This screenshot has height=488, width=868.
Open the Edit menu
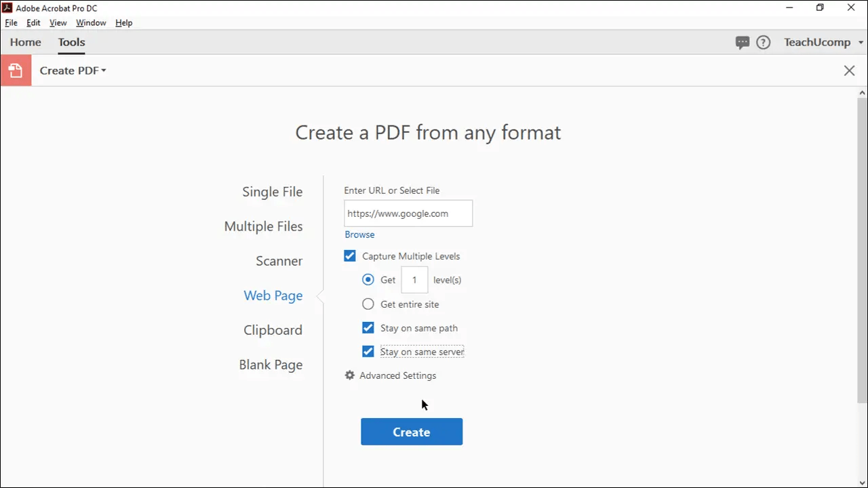(x=33, y=22)
